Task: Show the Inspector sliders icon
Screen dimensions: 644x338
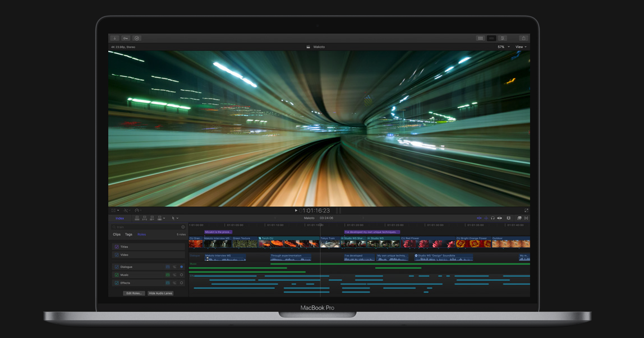Action: coord(503,38)
